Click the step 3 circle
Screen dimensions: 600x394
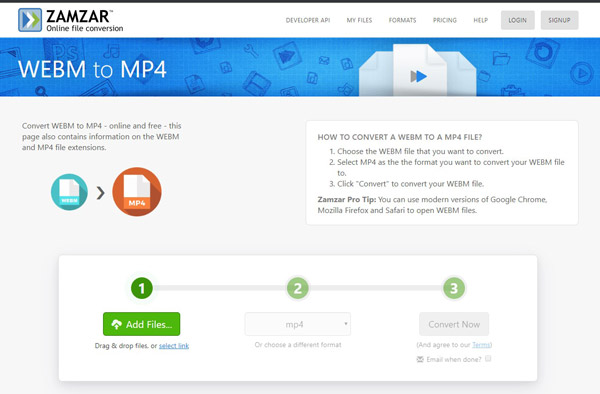[454, 288]
